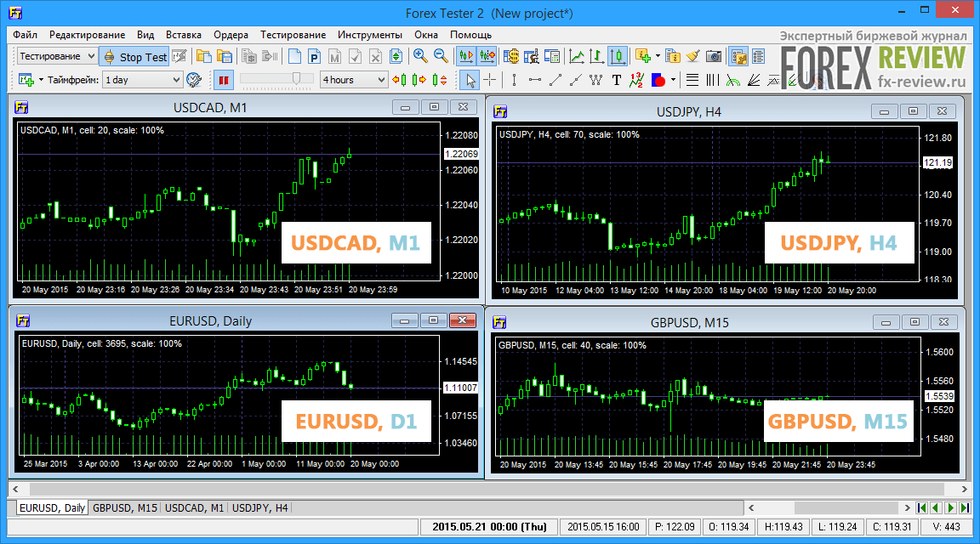Open the Ордера menu
980x544 pixels.
[x=231, y=35]
